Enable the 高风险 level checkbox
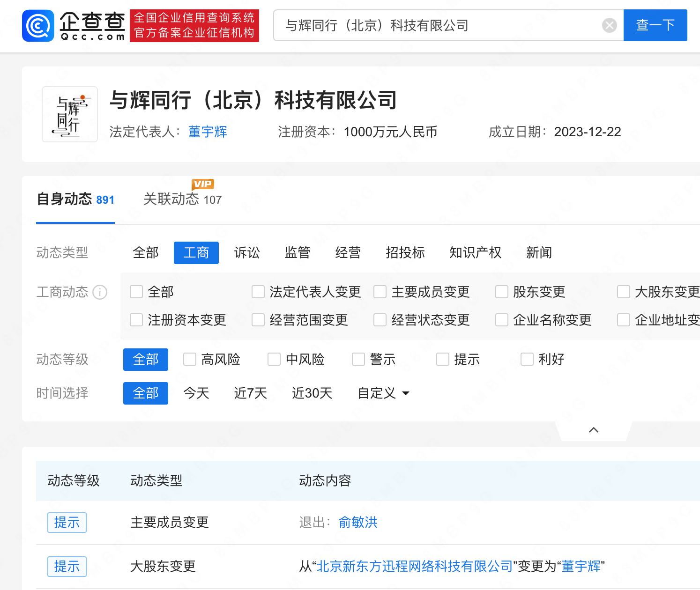This screenshot has width=700, height=590. (x=190, y=360)
